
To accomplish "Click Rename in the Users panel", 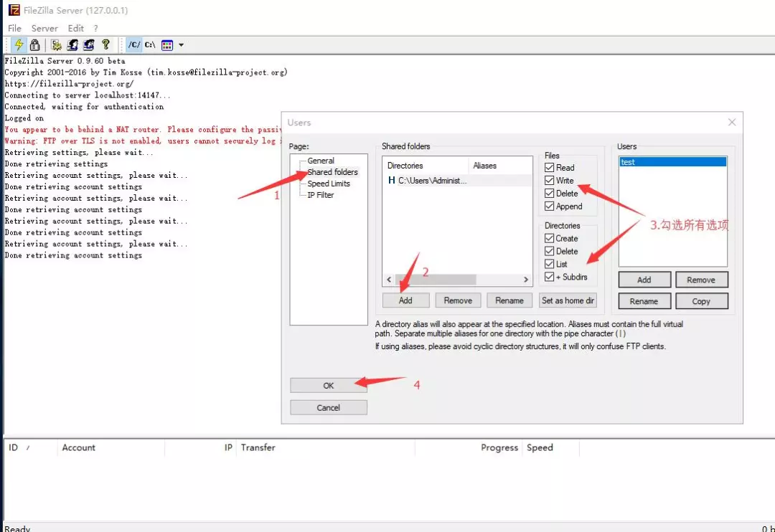I will pos(644,301).
